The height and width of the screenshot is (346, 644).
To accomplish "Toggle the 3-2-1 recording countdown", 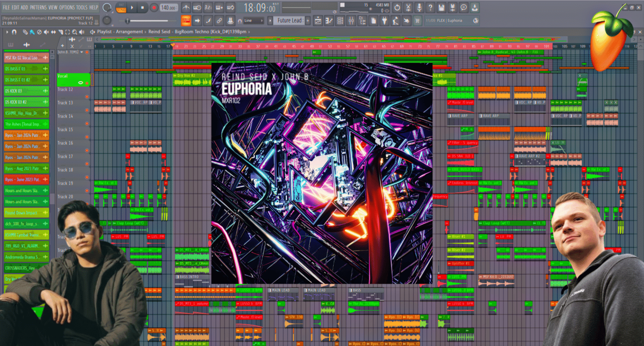I will (x=208, y=8).
